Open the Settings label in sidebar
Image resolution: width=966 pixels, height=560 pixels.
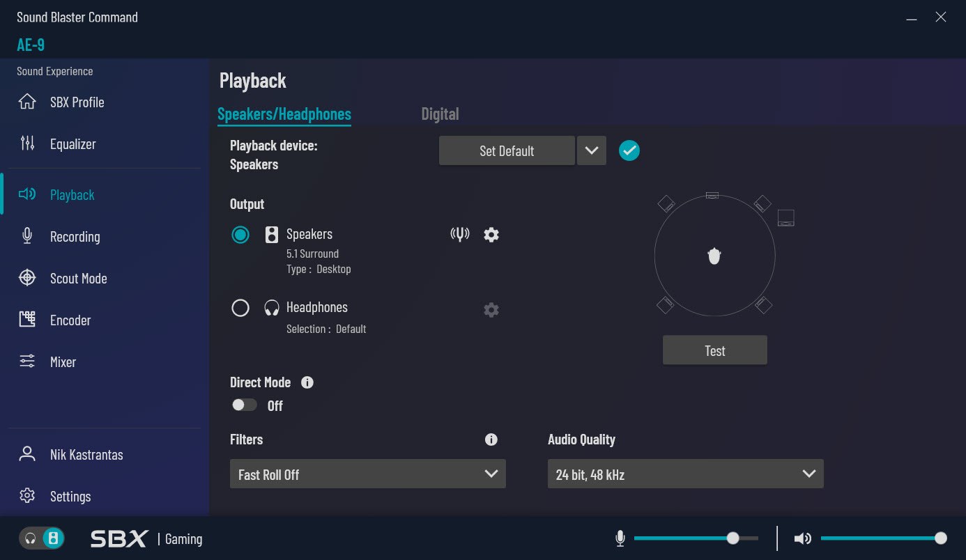[70, 497]
